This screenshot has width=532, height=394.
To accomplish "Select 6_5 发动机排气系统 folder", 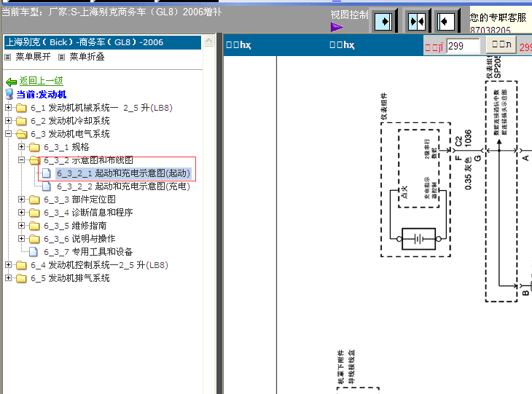I will coord(70,278).
